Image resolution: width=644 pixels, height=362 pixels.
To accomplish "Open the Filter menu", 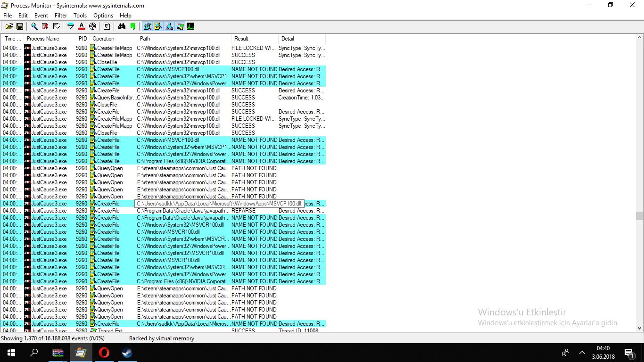I will click(x=61, y=16).
